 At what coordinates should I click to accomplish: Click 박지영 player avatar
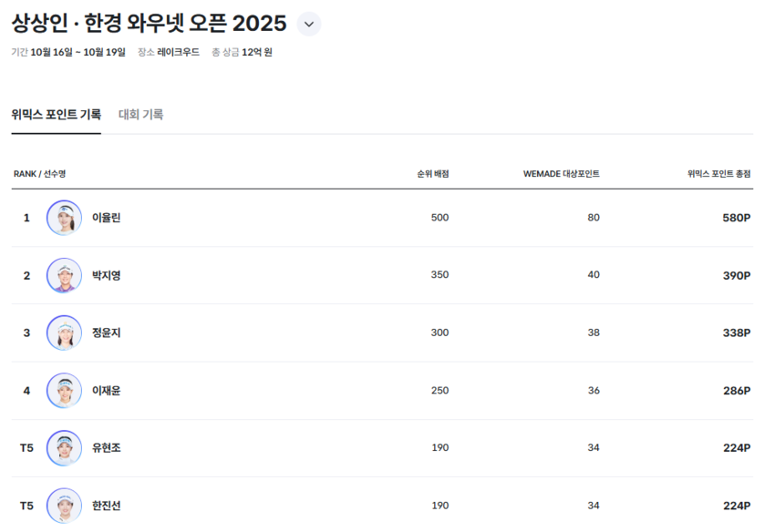tap(64, 275)
